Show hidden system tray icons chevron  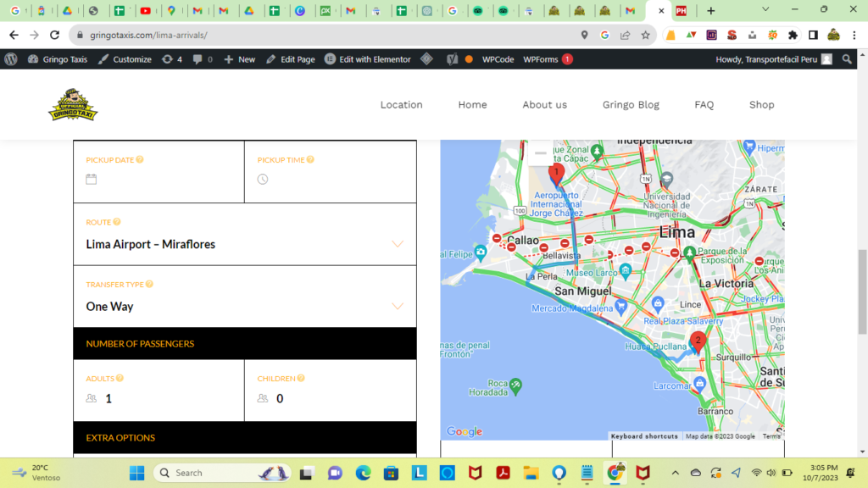pos(675,473)
